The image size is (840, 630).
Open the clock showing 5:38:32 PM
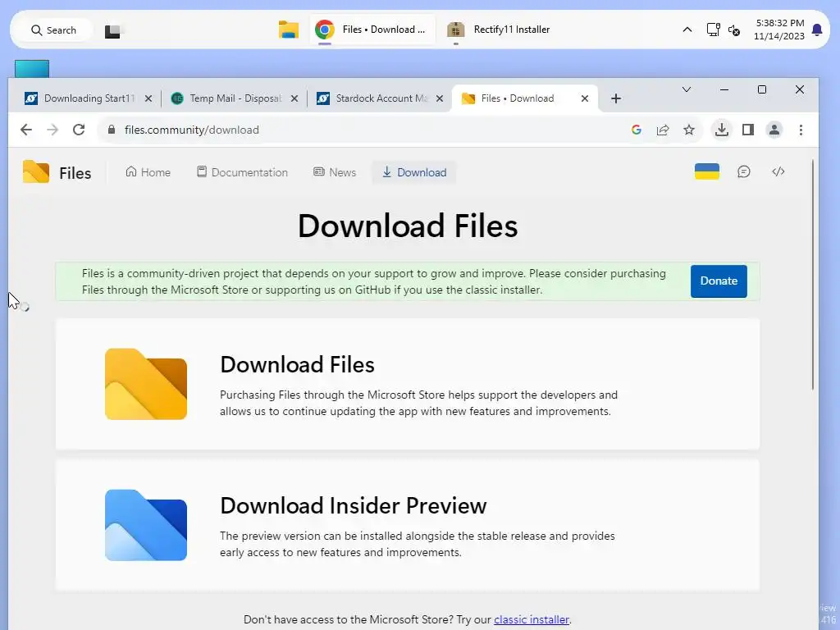point(779,30)
